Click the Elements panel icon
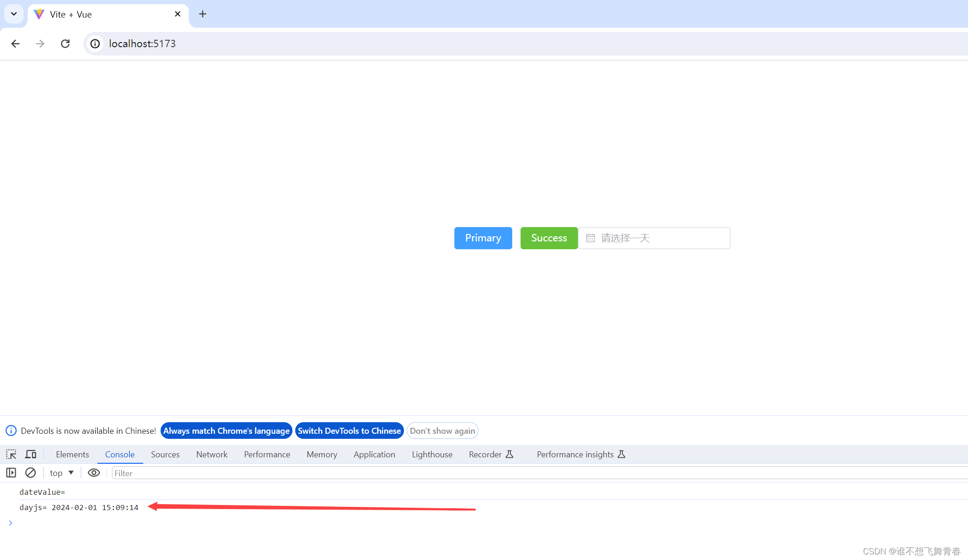This screenshot has height=560, width=968. tap(72, 454)
